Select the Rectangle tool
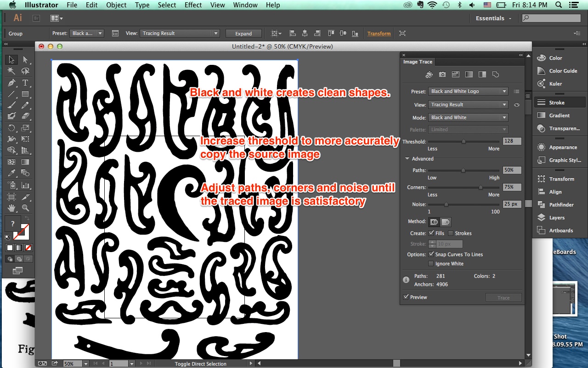The image size is (588, 368). 25,94
